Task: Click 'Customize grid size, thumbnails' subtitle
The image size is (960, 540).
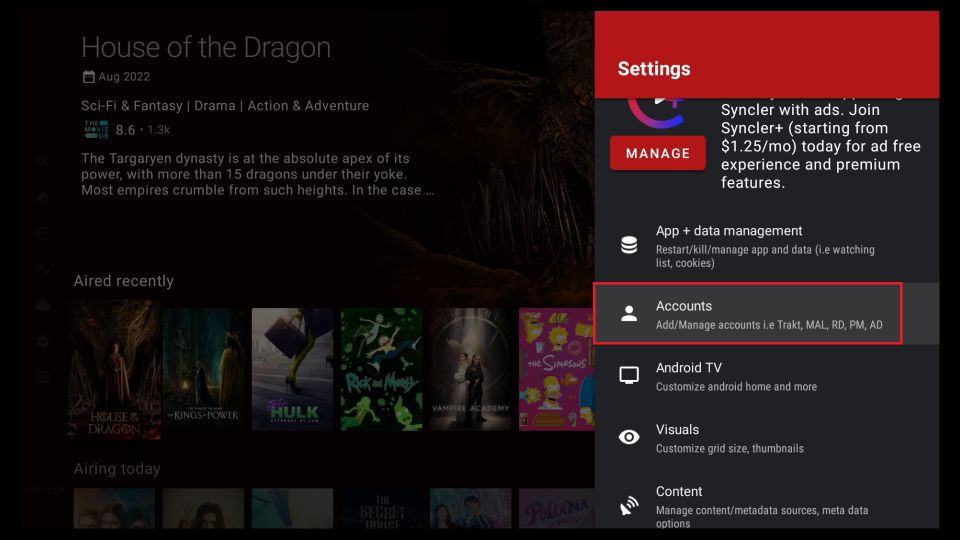Action: [x=730, y=449]
